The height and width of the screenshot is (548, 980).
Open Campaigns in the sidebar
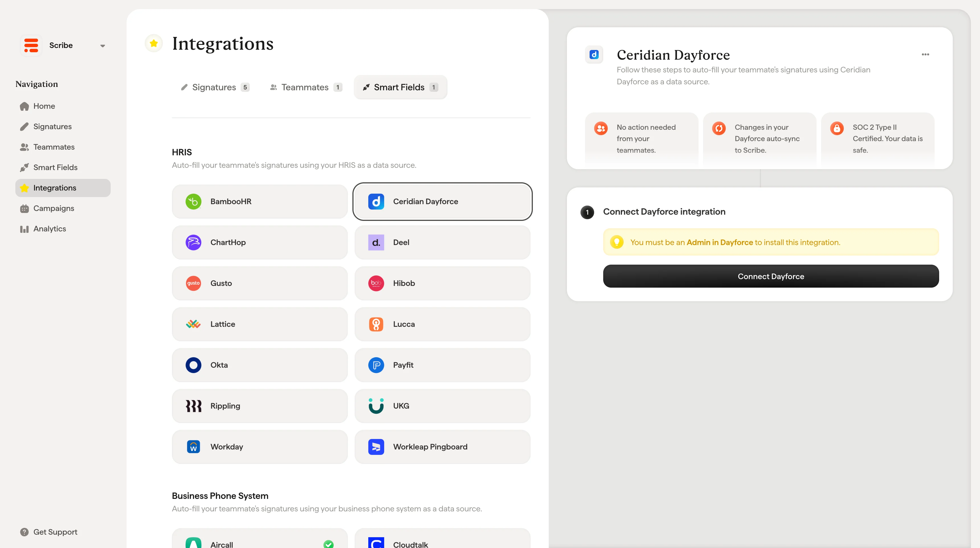click(63, 208)
